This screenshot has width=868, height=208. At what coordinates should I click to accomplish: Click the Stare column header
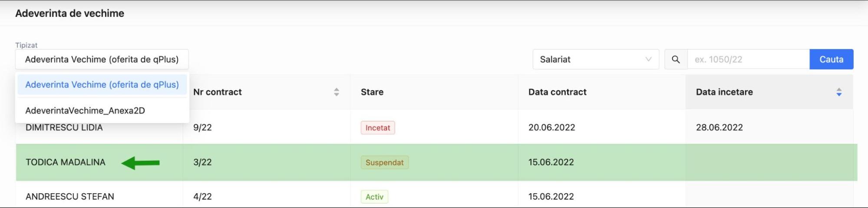(372, 92)
